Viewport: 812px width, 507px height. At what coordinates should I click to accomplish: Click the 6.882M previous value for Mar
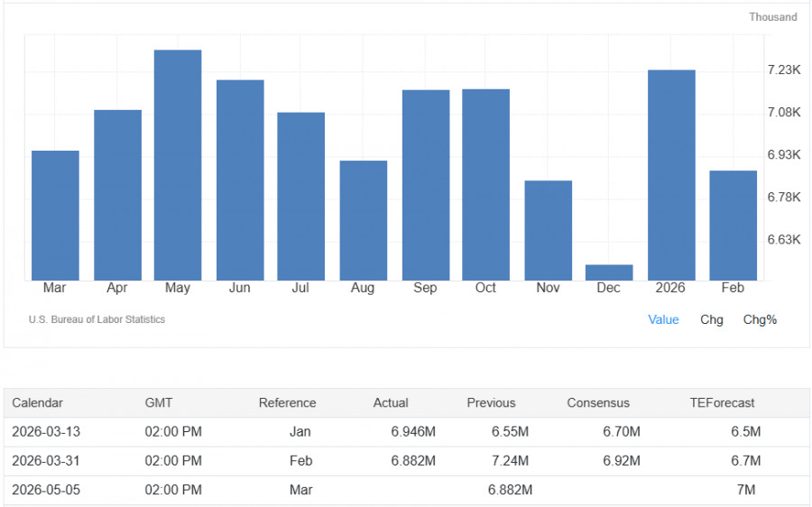[x=510, y=490]
